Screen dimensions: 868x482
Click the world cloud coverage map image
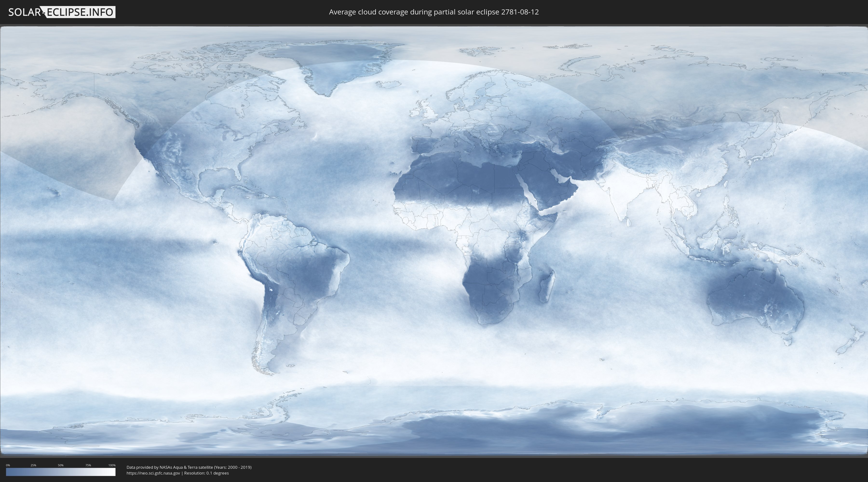pyautogui.click(x=434, y=241)
